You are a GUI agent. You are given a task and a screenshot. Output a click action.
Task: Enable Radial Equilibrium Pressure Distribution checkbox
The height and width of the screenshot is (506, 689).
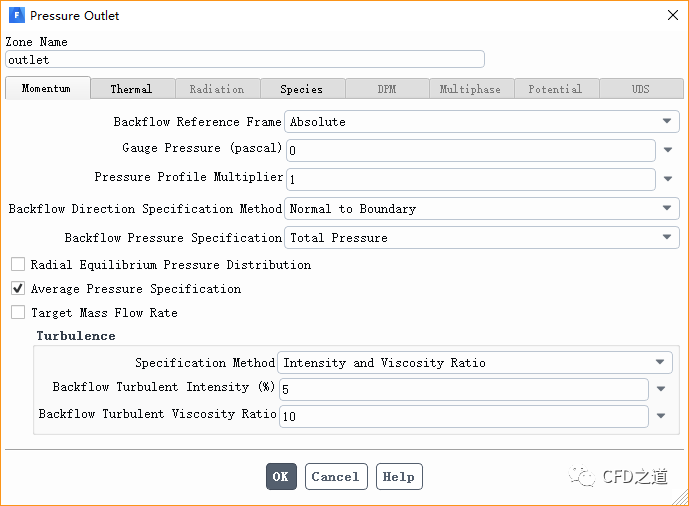[18, 265]
